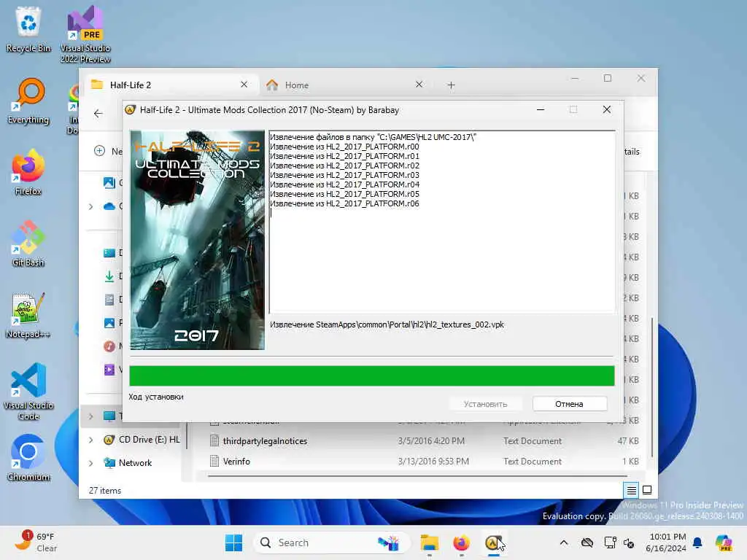Open notifications bell icon
This screenshot has width=747, height=560.
(697, 542)
